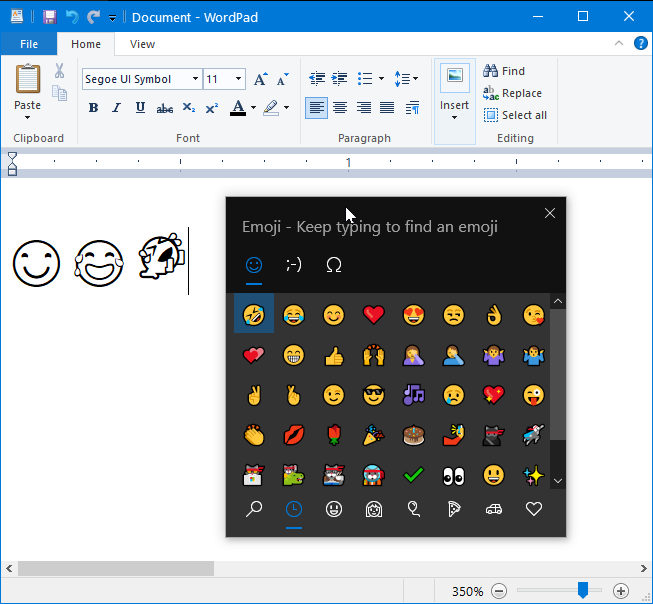Image resolution: width=653 pixels, height=604 pixels.
Task: Open the bullet list style dropdown
Action: pos(381,78)
